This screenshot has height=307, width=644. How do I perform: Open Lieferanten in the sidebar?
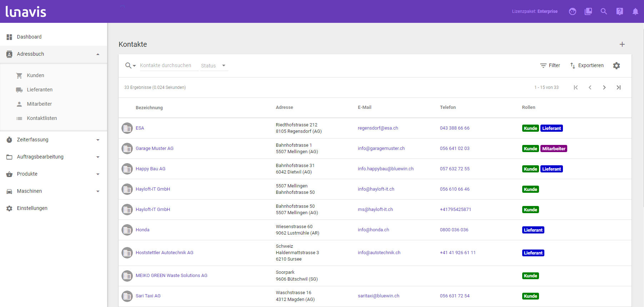(x=40, y=90)
